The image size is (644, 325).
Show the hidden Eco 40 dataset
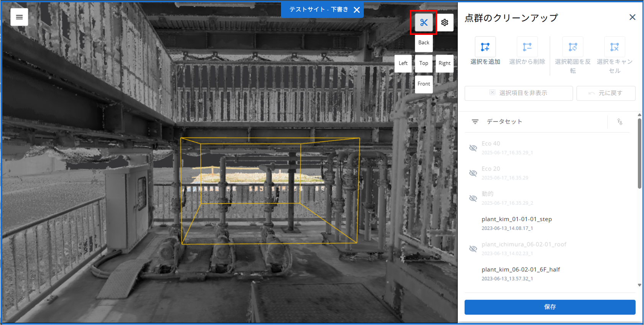[x=473, y=148]
